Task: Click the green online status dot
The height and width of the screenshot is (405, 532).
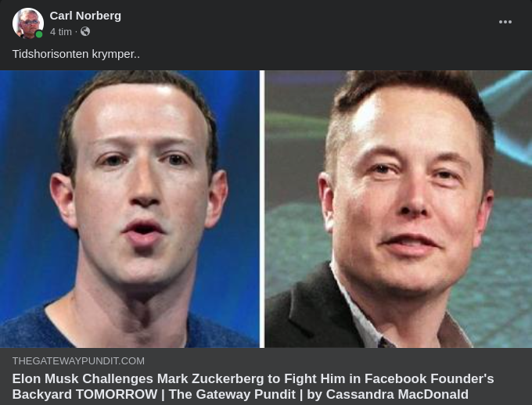Action: tap(39, 34)
